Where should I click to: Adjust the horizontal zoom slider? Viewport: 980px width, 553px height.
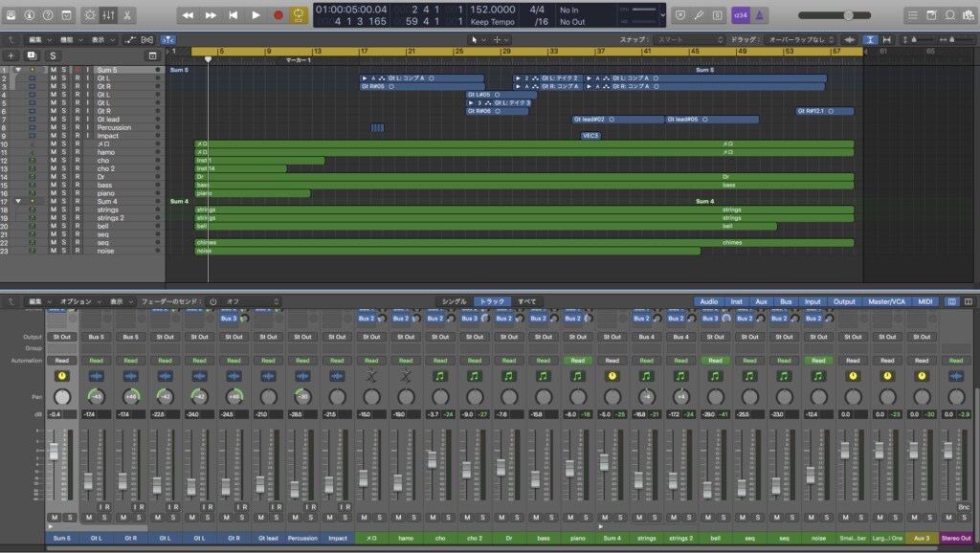(x=956, y=39)
